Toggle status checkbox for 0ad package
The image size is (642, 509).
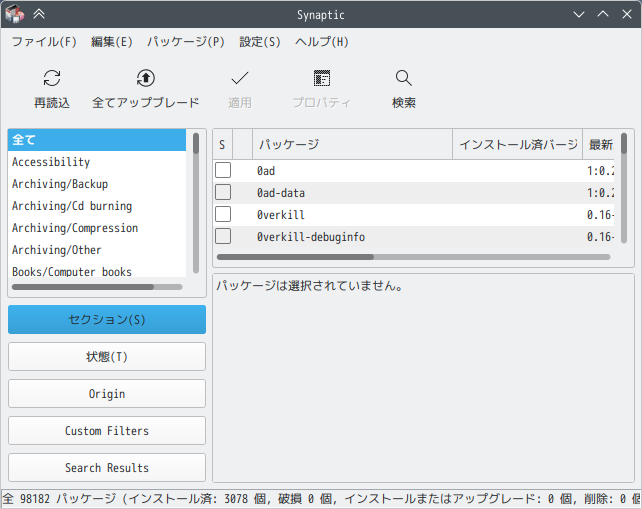[223, 170]
